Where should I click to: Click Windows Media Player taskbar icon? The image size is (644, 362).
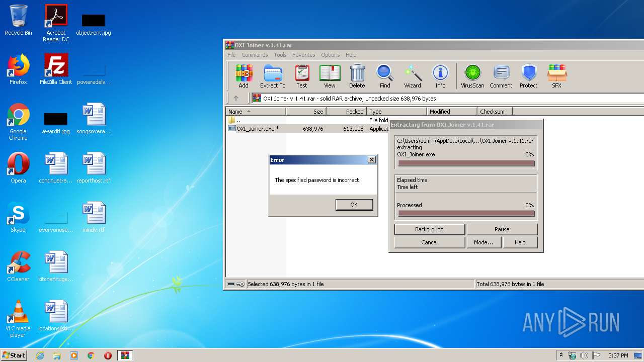(74, 355)
